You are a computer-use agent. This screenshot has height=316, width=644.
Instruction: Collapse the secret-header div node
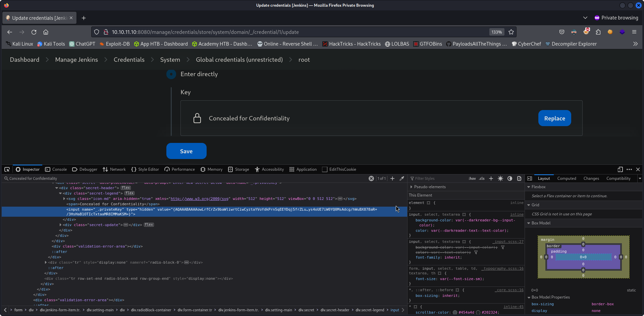coord(57,188)
